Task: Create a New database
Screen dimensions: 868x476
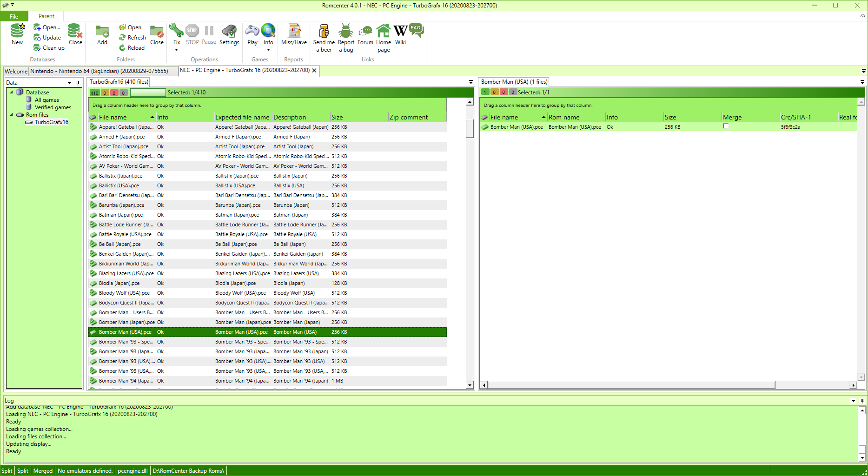Action: 17,34
